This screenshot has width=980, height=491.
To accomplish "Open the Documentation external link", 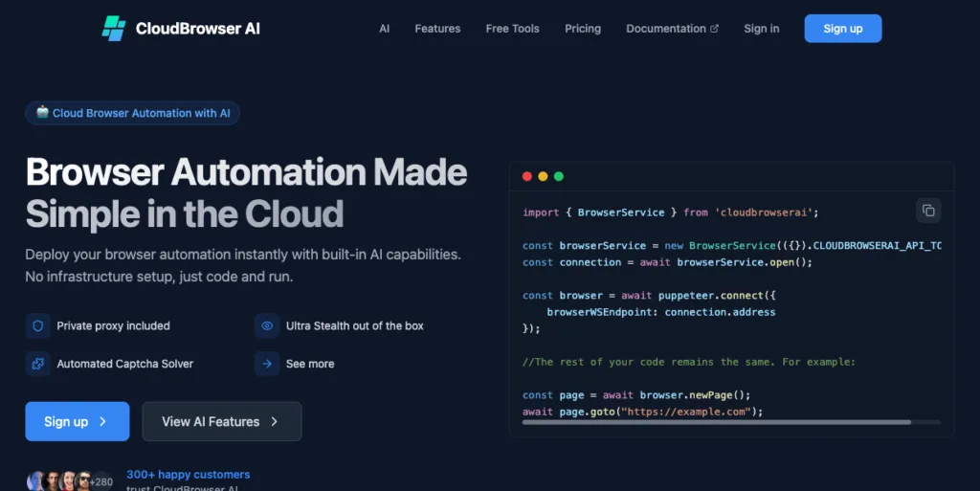I will [672, 29].
